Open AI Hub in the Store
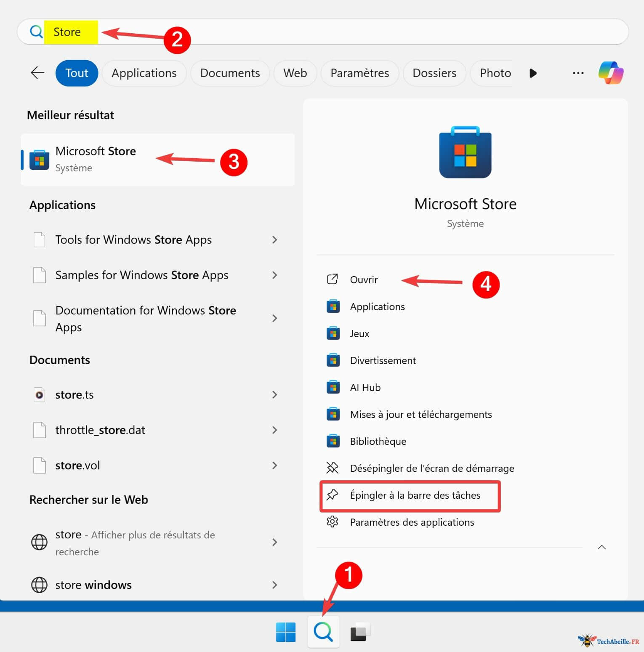 tap(365, 388)
